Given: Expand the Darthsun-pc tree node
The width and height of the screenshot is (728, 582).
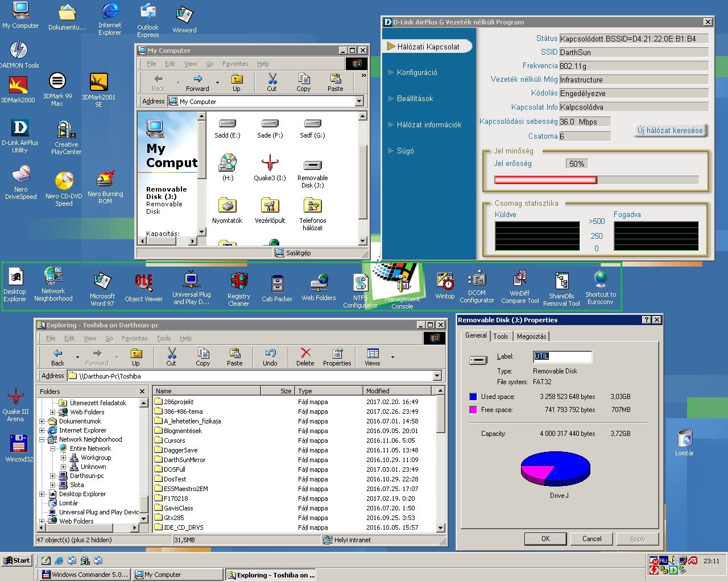Looking at the screenshot, I should point(53,476).
